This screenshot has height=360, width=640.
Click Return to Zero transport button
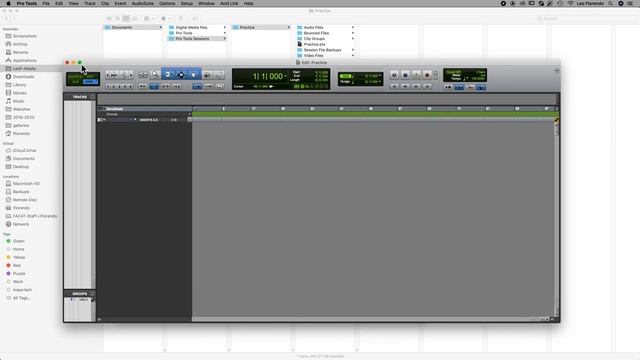(x=394, y=86)
